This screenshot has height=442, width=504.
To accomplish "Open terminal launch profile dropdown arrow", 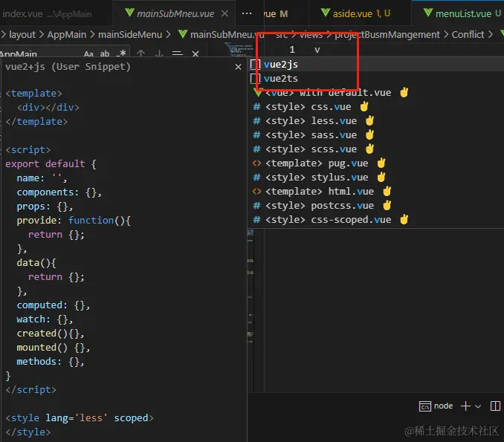I will pos(478,406).
